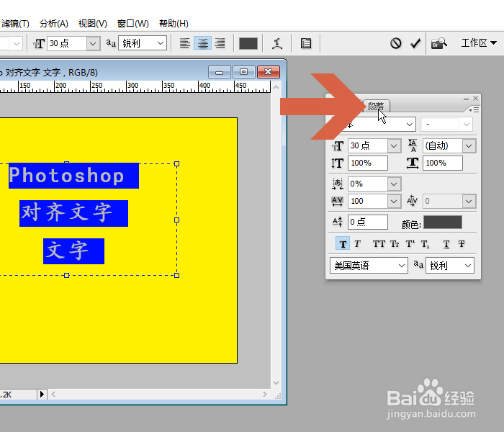Click left align text icon in options bar

coord(185,43)
